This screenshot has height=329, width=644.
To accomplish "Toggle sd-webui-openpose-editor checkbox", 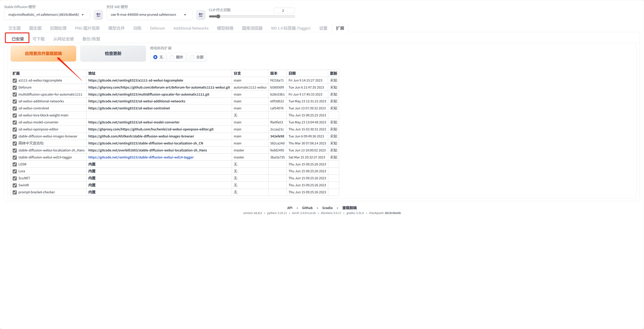I will (x=15, y=130).
